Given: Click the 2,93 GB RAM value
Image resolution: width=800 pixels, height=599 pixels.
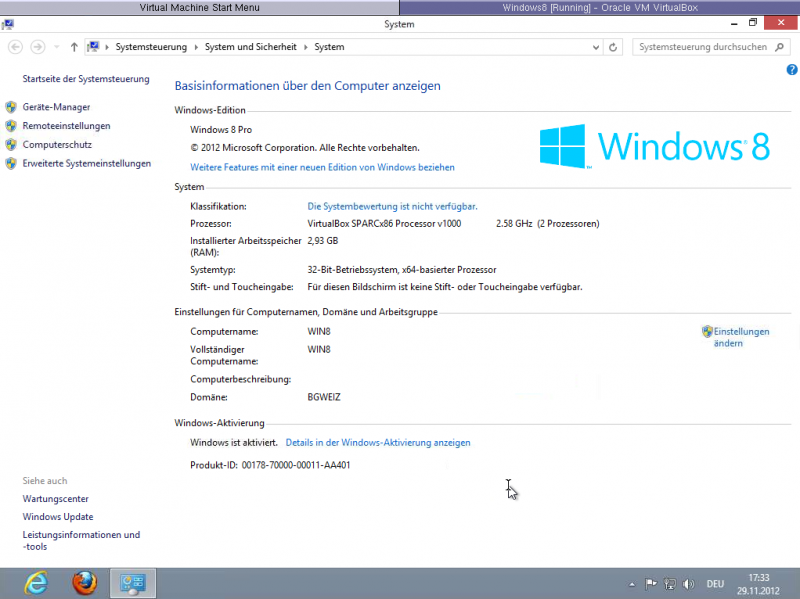Looking at the screenshot, I should (x=322, y=241).
